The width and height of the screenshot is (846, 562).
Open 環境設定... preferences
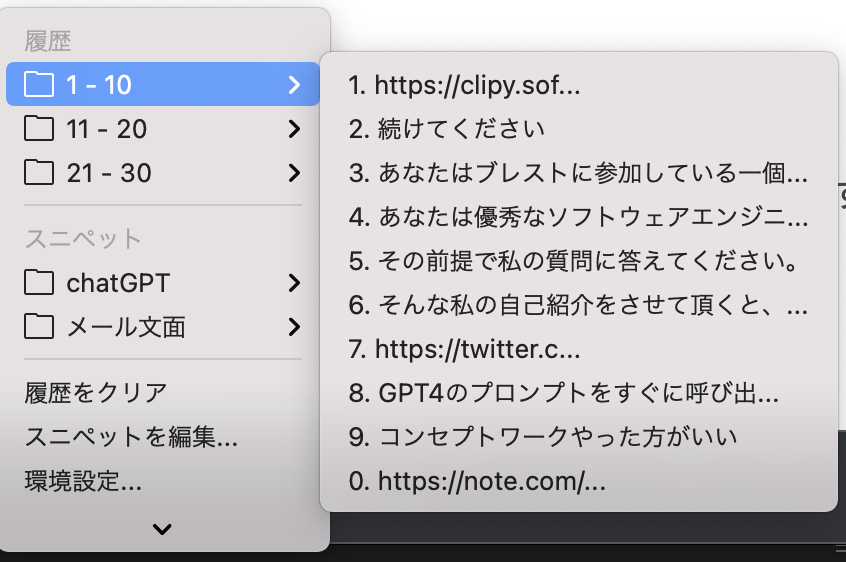[83, 481]
